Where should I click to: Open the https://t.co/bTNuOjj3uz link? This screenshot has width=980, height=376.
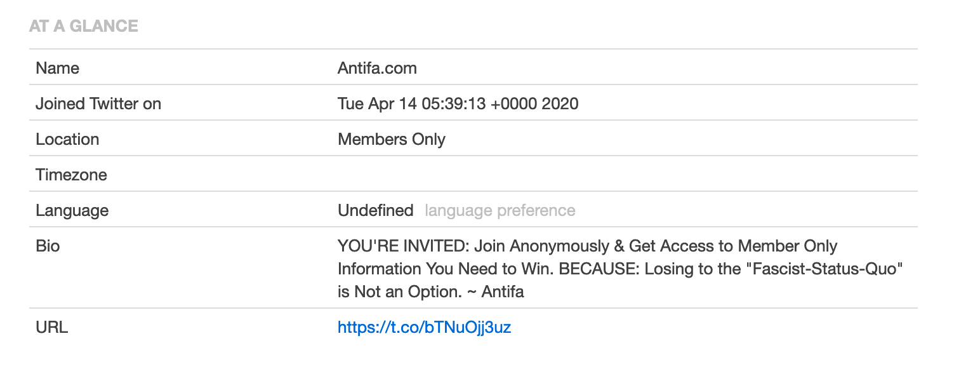click(424, 328)
